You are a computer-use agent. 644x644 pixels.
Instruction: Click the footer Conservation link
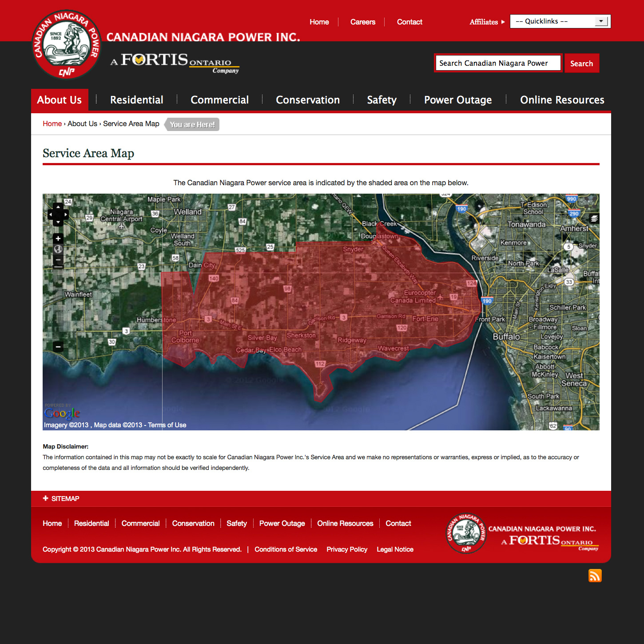click(193, 523)
